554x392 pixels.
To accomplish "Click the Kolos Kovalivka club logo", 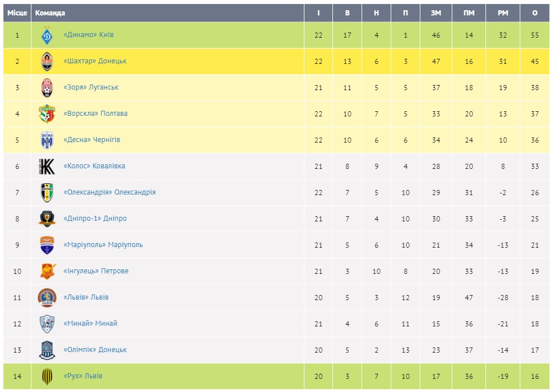I will 47,167.
